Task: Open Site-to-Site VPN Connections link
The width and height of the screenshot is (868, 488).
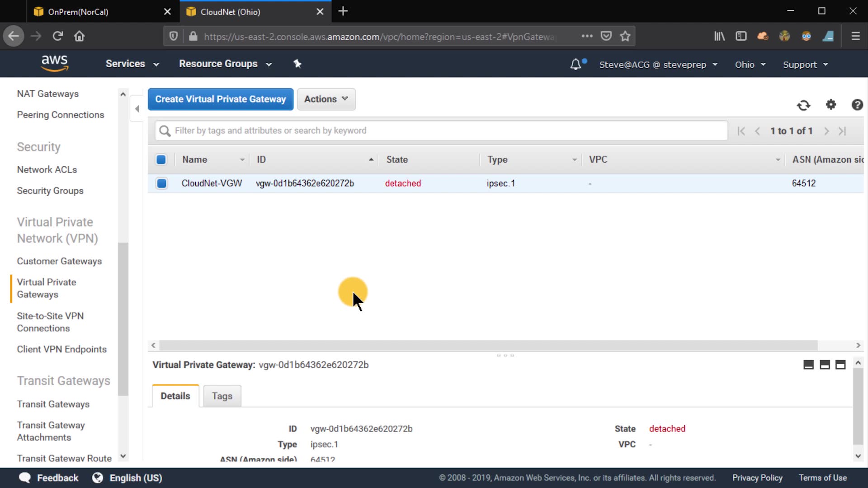Action: (50, 322)
